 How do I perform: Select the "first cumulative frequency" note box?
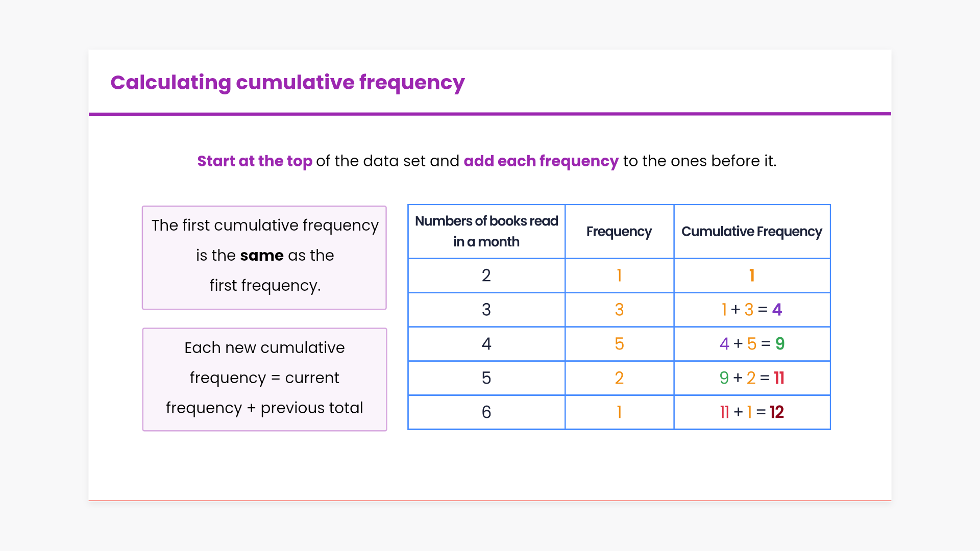[264, 258]
